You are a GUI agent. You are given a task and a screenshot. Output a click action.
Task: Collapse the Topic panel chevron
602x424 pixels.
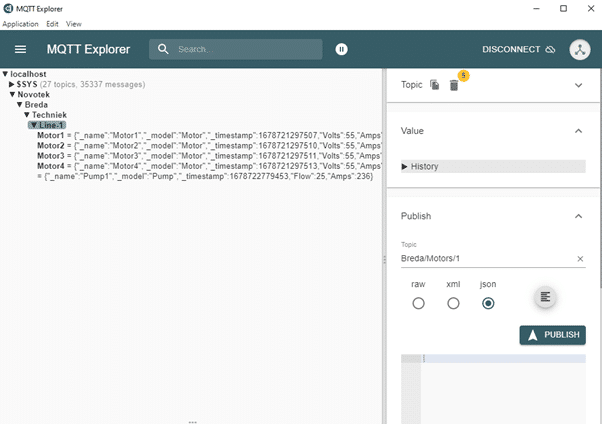578,86
